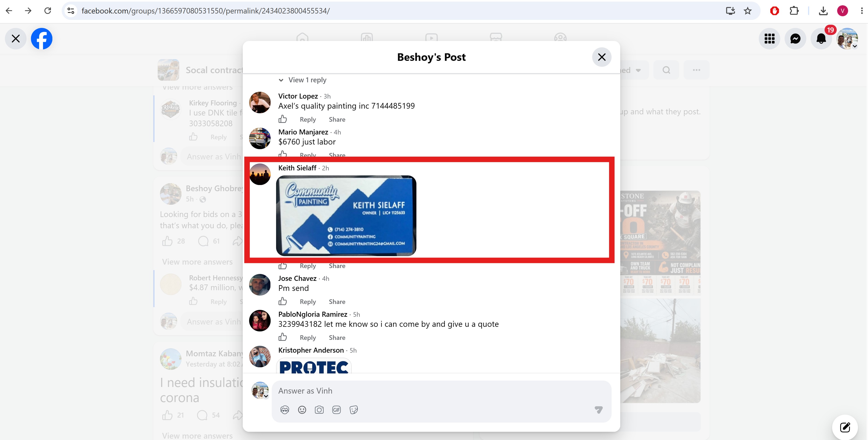Reload the Facebook page
This screenshot has height=440, width=868.
coord(48,11)
